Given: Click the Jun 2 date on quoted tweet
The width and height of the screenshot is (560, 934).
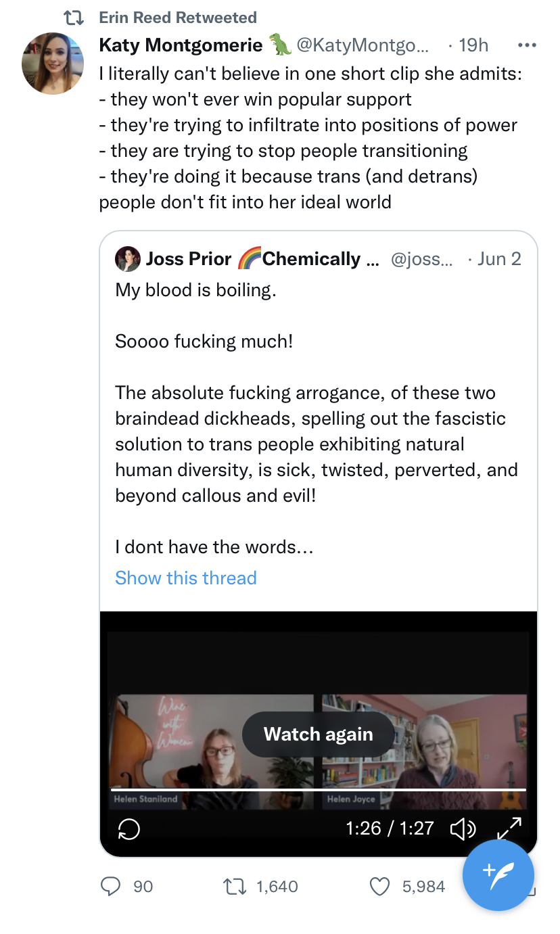Looking at the screenshot, I should 498,259.
